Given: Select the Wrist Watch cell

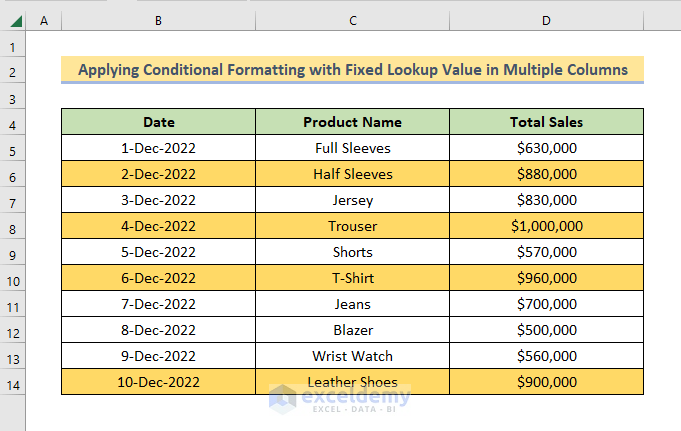Looking at the screenshot, I should [x=352, y=356].
